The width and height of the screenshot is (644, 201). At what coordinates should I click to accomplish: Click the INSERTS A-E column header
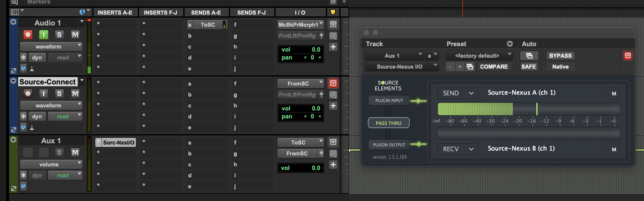coord(115,12)
